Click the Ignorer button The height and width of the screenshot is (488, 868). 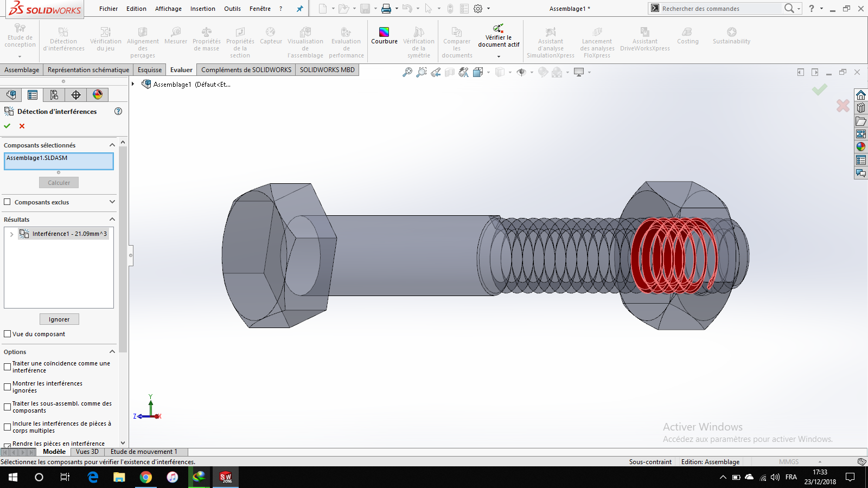click(x=59, y=319)
